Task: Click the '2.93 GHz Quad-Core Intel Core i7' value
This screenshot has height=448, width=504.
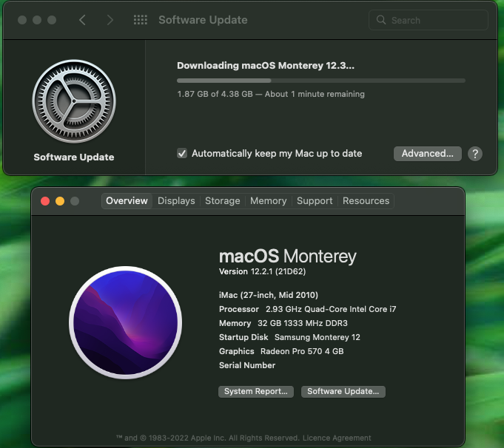Action: click(331, 309)
